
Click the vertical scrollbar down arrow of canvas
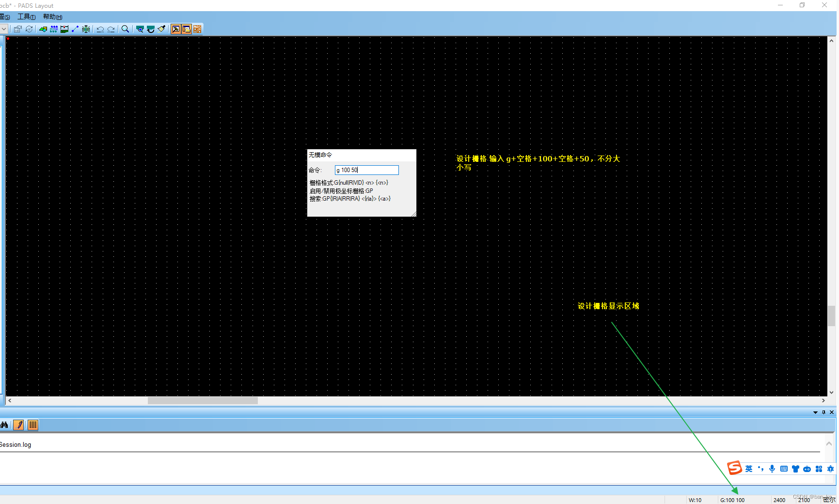832,393
